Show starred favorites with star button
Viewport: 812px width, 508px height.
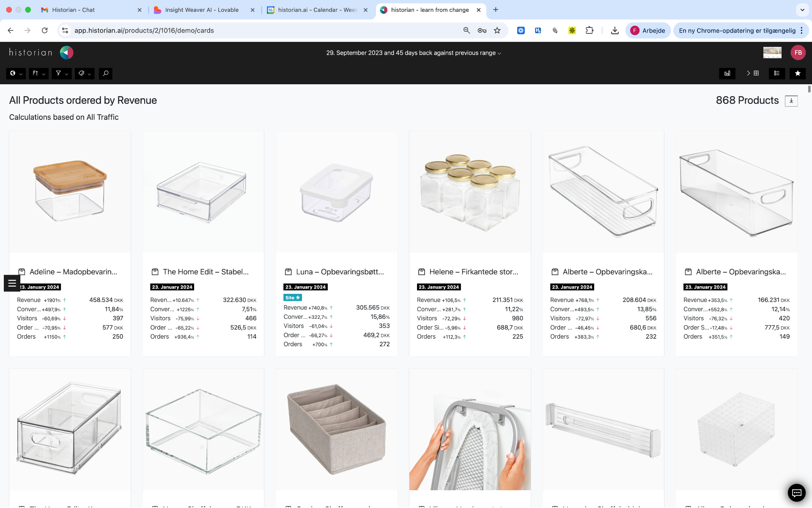[x=798, y=74]
